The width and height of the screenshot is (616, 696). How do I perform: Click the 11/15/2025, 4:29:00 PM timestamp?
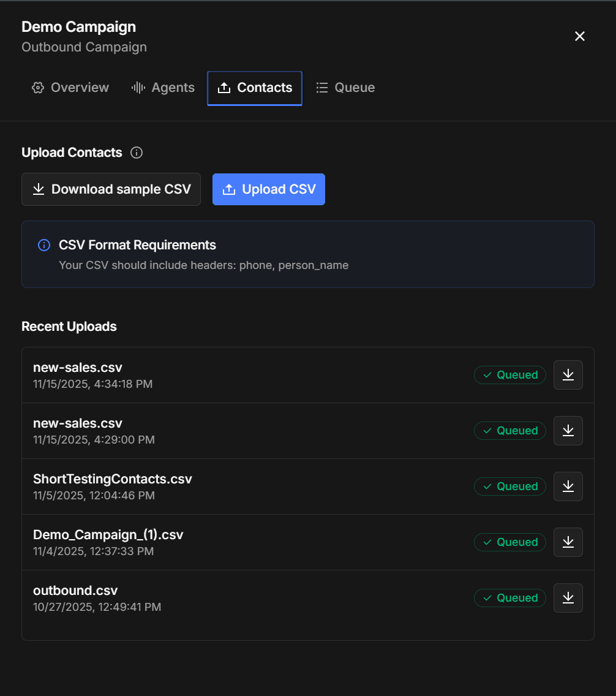(x=94, y=440)
